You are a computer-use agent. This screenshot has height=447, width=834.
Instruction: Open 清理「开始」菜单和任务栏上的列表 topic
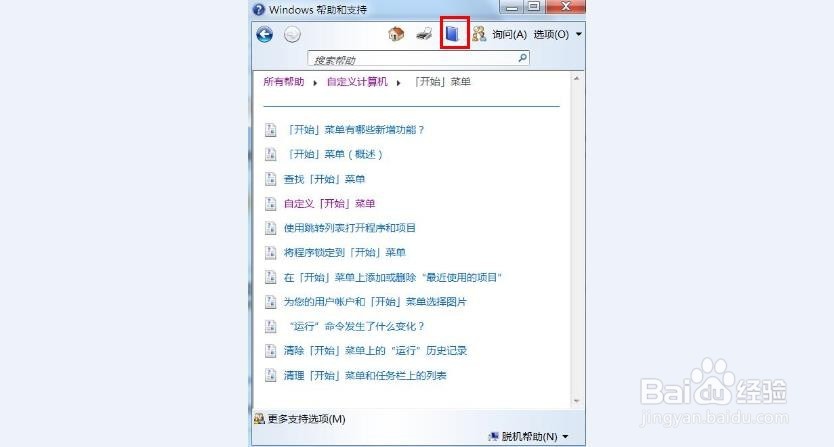tap(365, 375)
